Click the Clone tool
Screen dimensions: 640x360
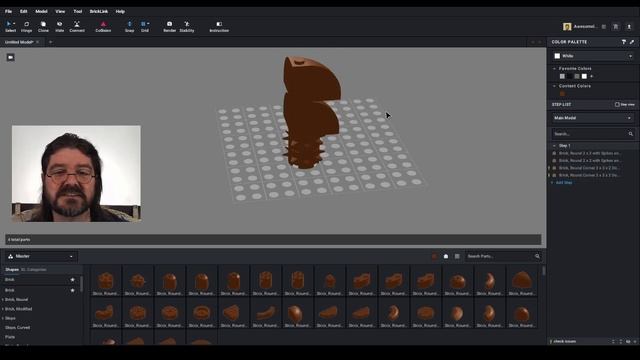coord(43,27)
